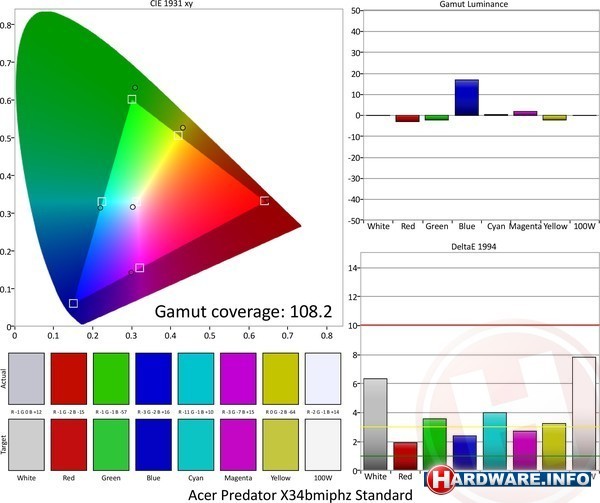Select the Target Red color swatch
Screen dimensions: 600x503
tap(69, 445)
